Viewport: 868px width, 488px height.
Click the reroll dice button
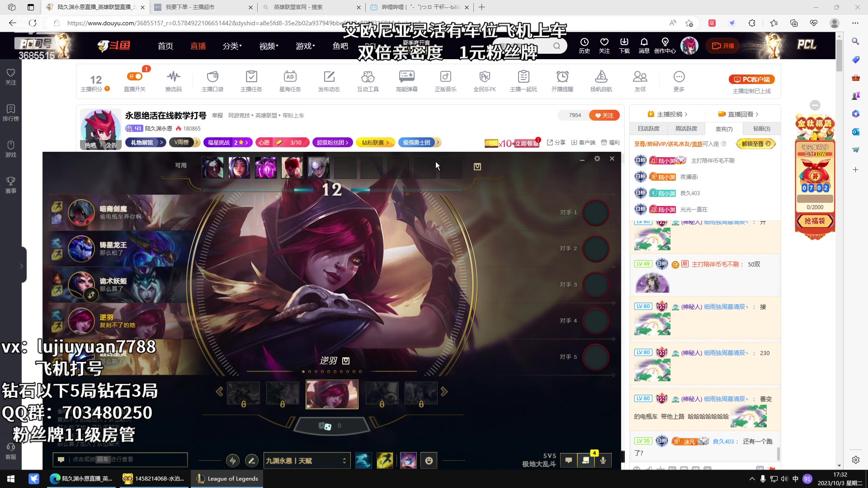(331, 426)
